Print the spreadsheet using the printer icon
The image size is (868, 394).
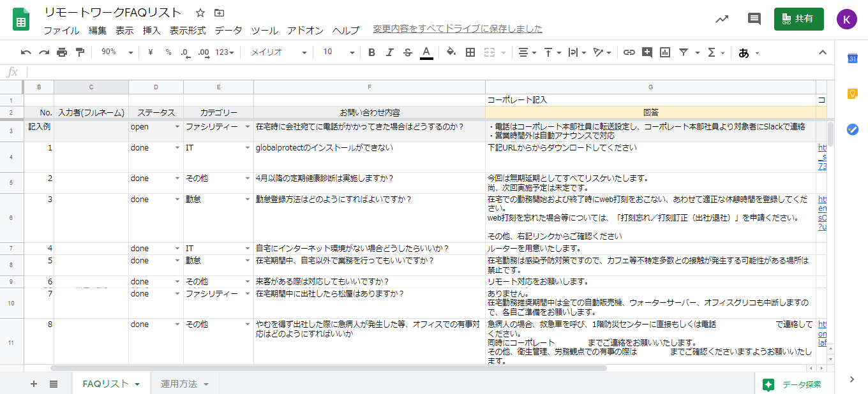tap(62, 52)
